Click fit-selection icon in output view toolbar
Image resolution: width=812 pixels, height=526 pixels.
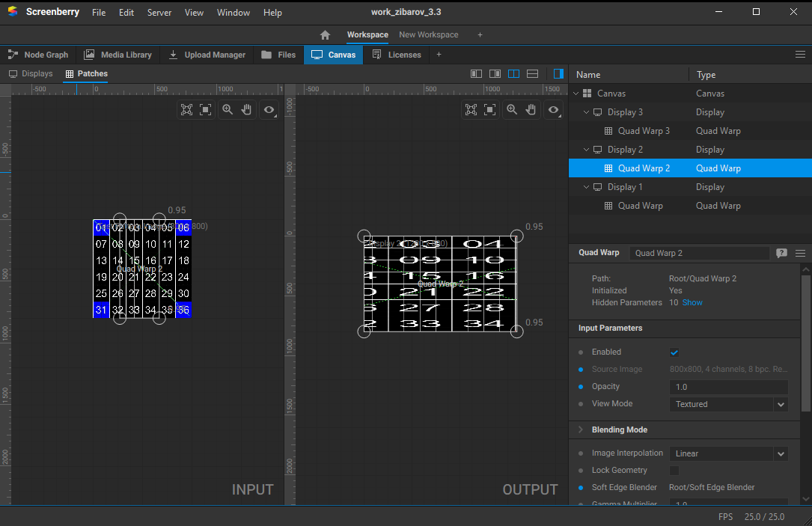coord(490,109)
